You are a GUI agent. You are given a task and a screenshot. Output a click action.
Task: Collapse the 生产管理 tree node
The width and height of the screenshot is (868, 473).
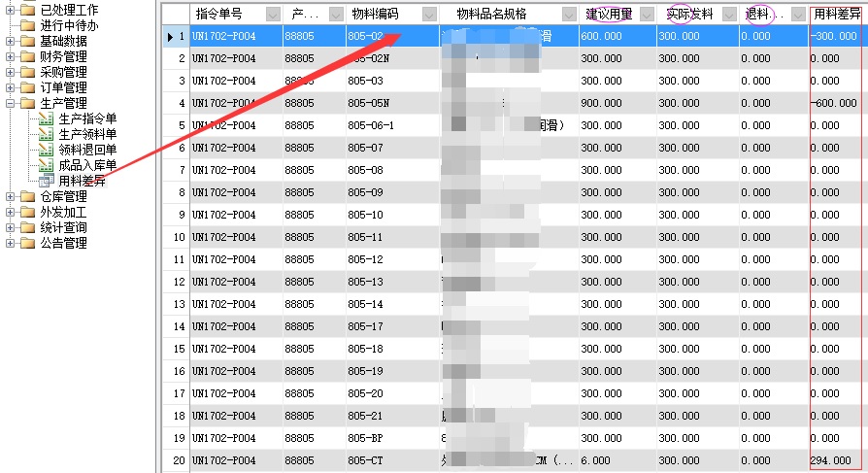tap(10, 103)
